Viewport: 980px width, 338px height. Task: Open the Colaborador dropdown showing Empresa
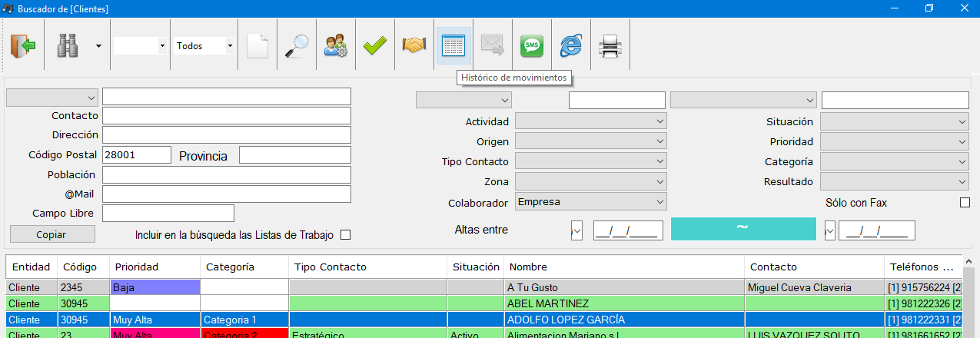click(590, 201)
